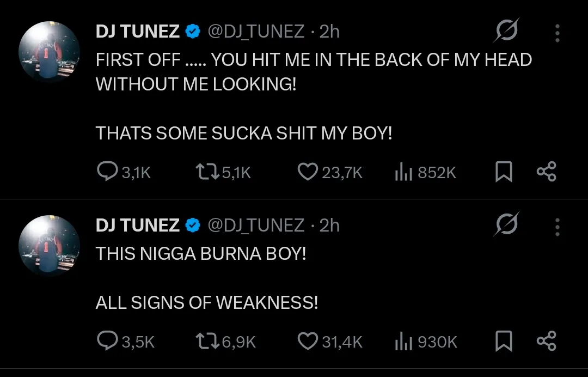Open more options on first tweet
This screenshot has width=588, height=377.
point(557,33)
